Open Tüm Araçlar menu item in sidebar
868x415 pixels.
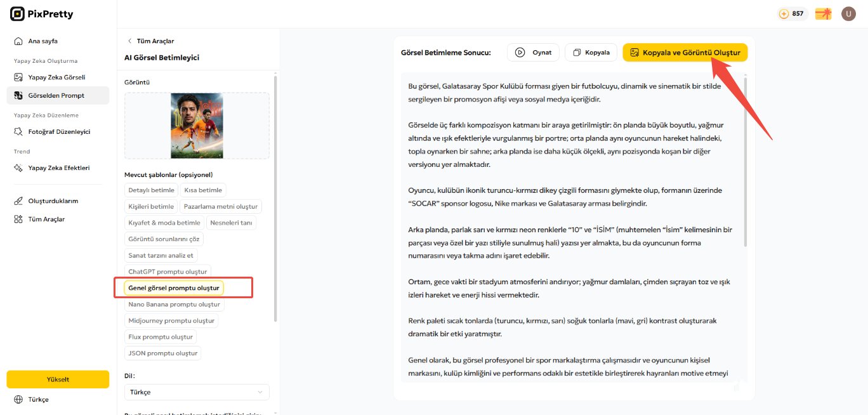click(x=58, y=220)
